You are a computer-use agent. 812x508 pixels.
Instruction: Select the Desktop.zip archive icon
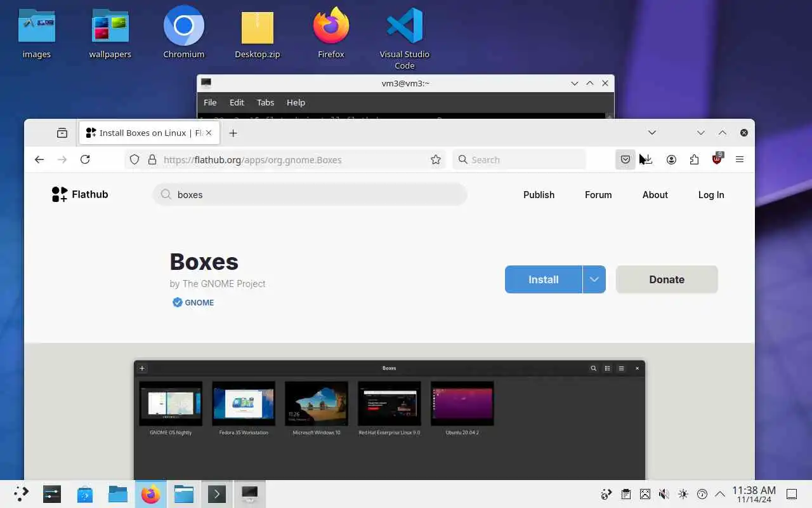(258, 34)
